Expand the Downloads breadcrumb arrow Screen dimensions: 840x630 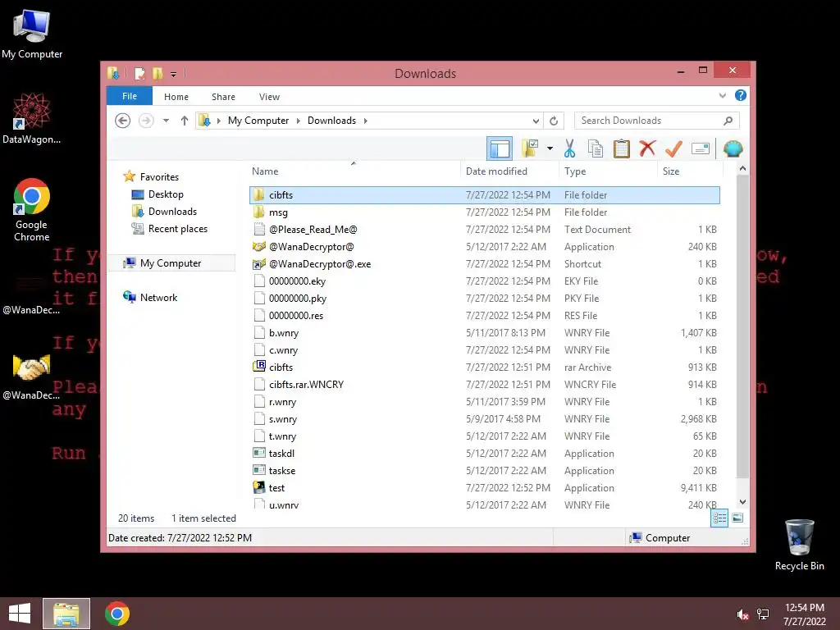[365, 121]
